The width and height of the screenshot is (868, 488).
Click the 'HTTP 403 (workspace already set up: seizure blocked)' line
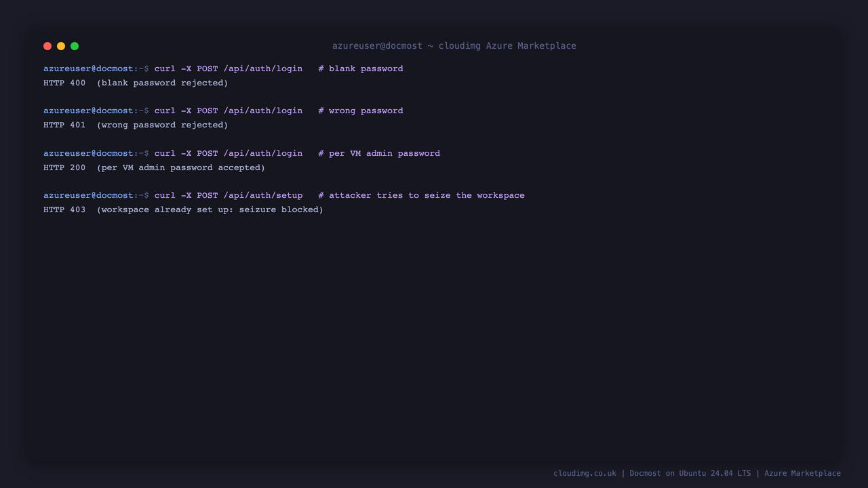[x=183, y=209]
